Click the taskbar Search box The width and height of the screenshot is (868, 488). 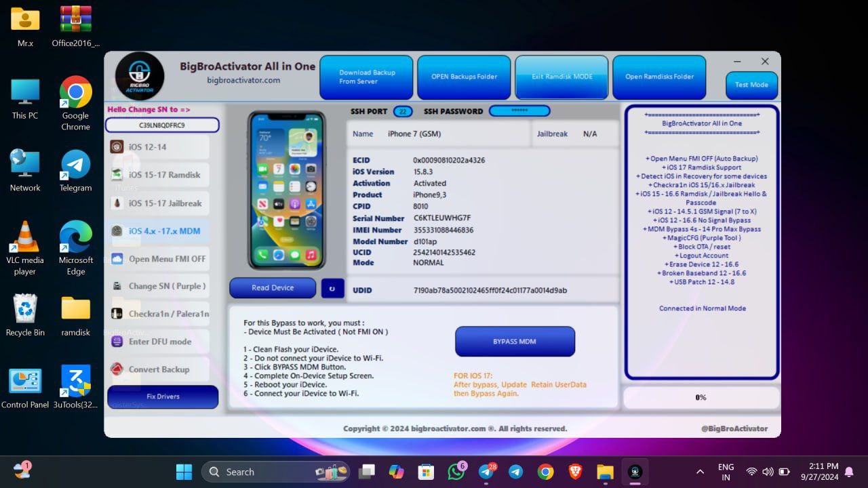(276, 472)
